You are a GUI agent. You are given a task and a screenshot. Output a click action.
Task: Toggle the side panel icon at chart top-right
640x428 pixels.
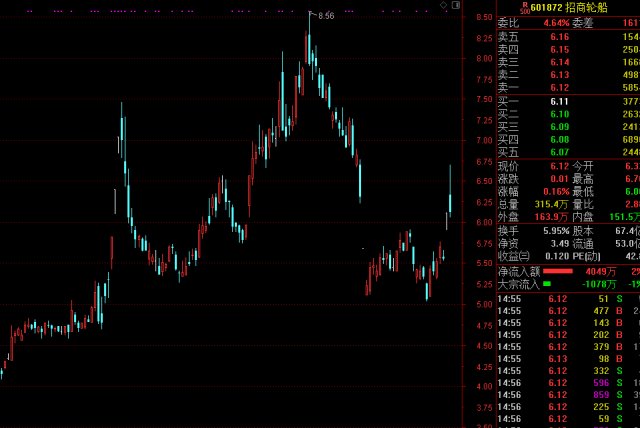[x=456, y=5]
